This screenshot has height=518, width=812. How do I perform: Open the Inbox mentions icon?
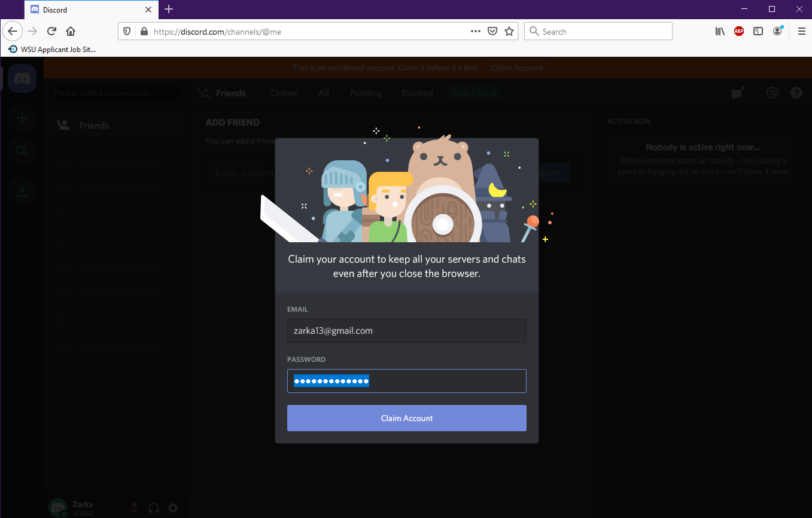[772, 93]
